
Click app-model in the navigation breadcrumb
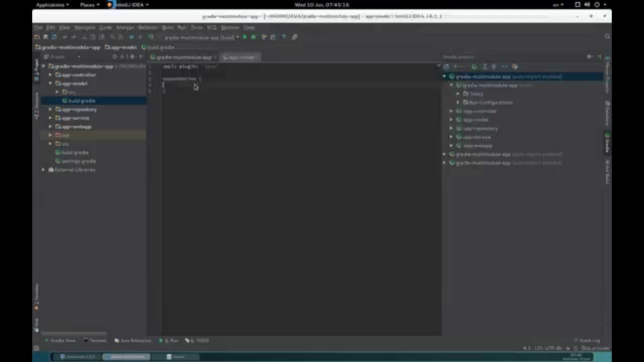[121, 47]
